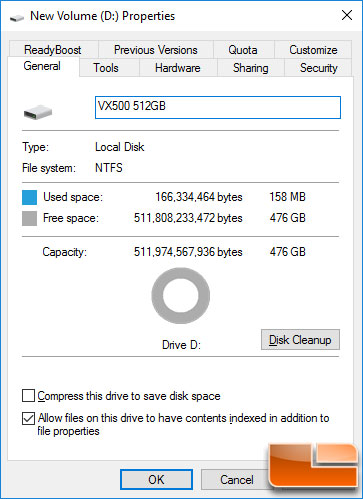This screenshot has height=499, width=363.
Task: Switch to the ReadyBoost tab
Action: [53, 50]
